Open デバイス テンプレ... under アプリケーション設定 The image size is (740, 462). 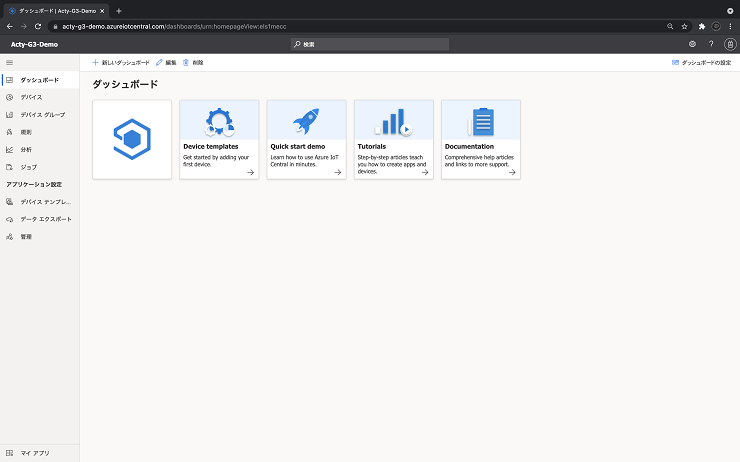40,202
